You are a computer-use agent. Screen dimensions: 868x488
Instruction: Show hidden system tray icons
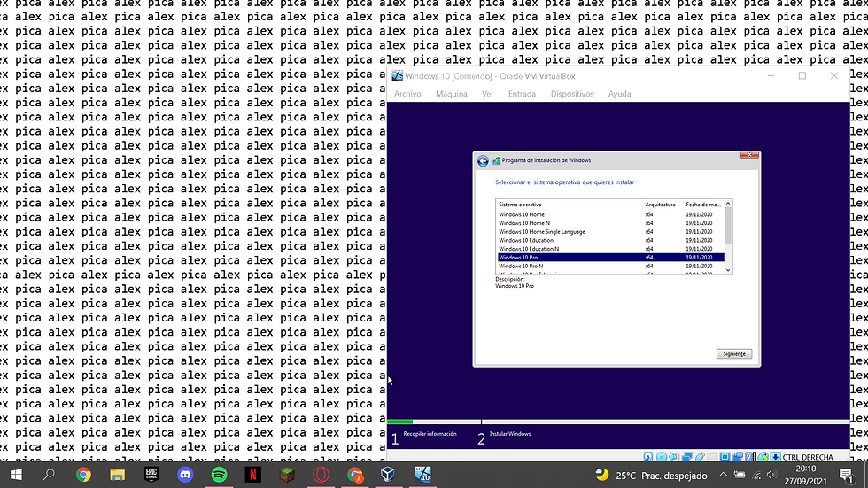(x=723, y=475)
